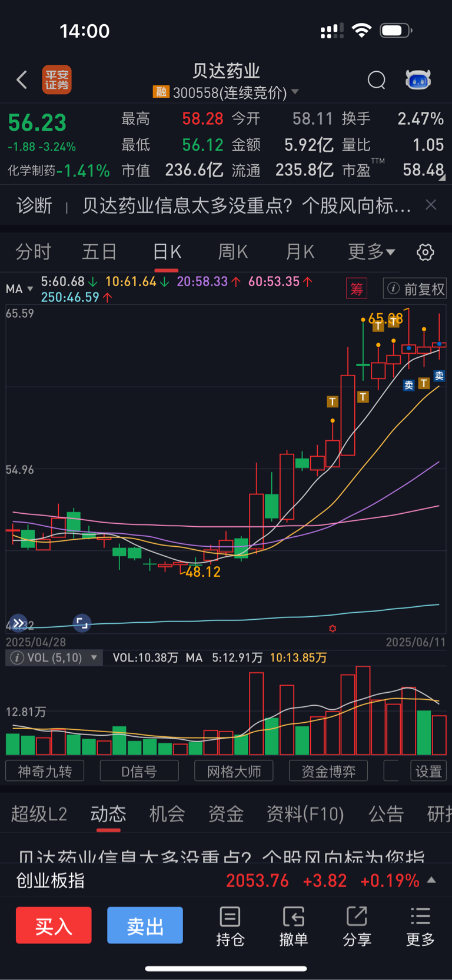Viewport: 452px width, 980px height.
Task: Tap the fullscreen chart icon
Action: tap(82, 623)
